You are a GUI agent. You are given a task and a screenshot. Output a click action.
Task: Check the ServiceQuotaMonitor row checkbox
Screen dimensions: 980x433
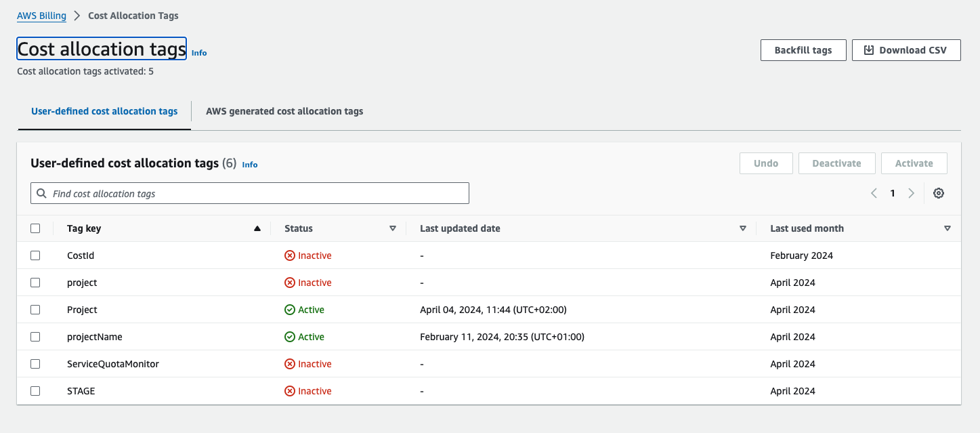[35, 364]
